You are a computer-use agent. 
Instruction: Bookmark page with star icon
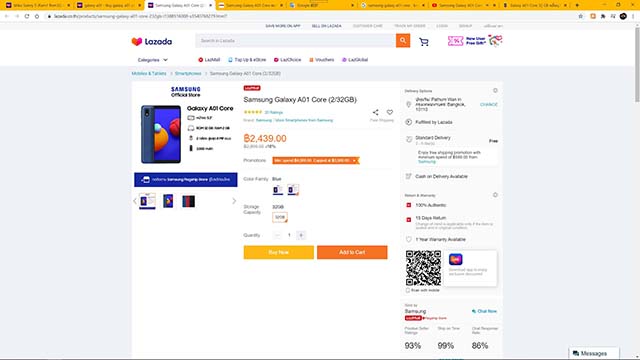(580, 16)
